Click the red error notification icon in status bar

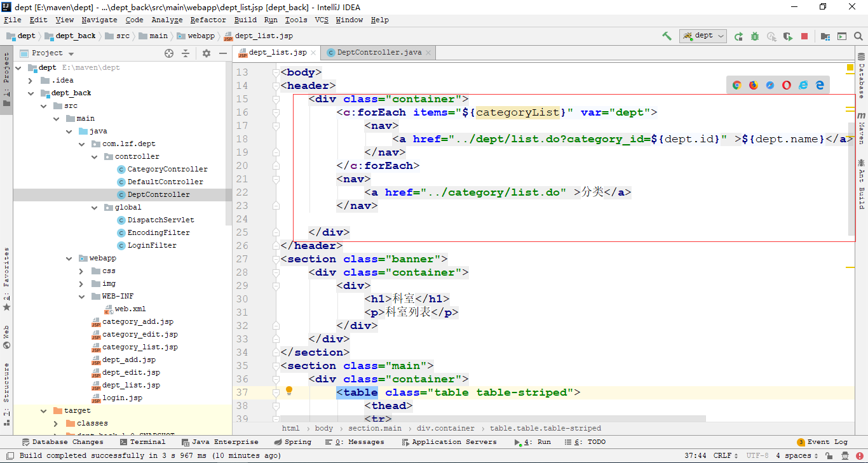(x=860, y=455)
